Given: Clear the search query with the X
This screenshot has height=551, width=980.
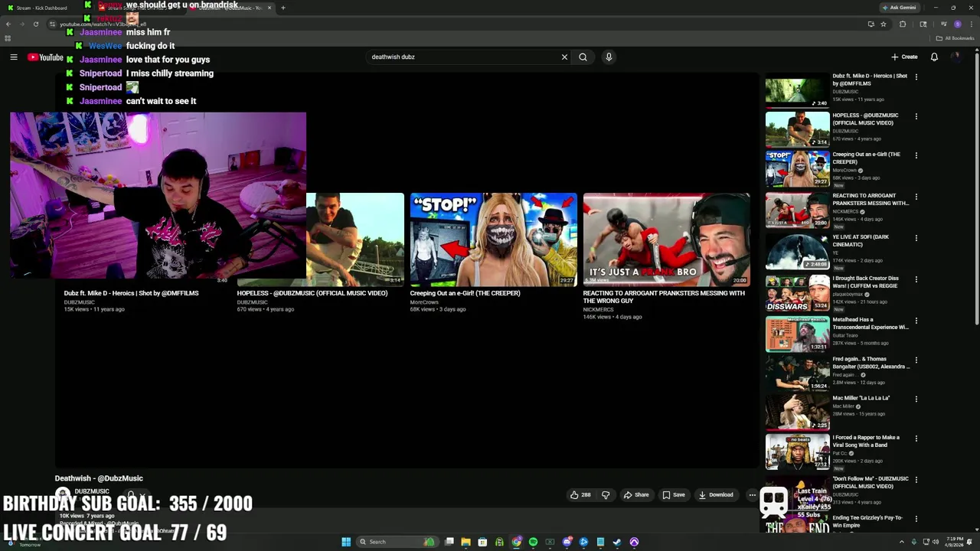Looking at the screenshot, I should (x=564, y=57).
